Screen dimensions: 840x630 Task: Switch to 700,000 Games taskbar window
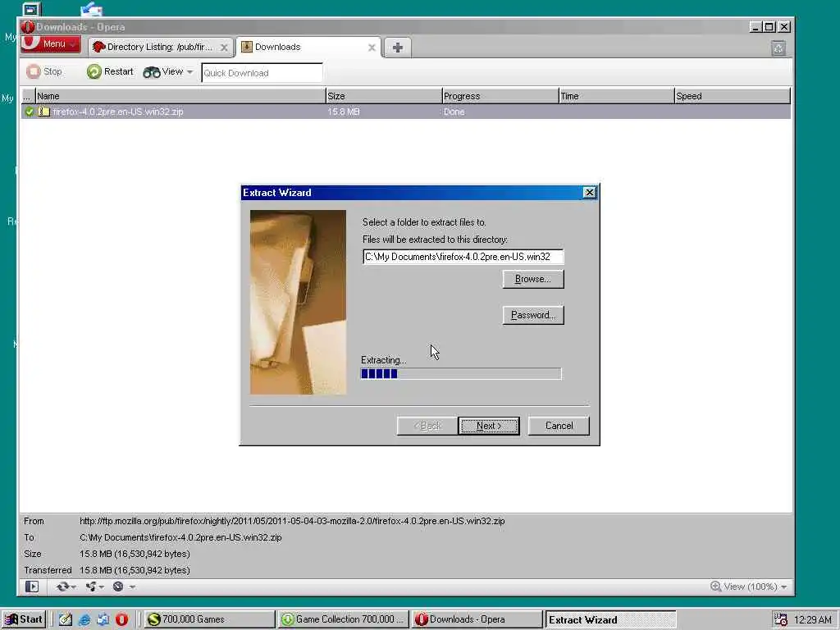pyautogui.click(x=209, y=619)
